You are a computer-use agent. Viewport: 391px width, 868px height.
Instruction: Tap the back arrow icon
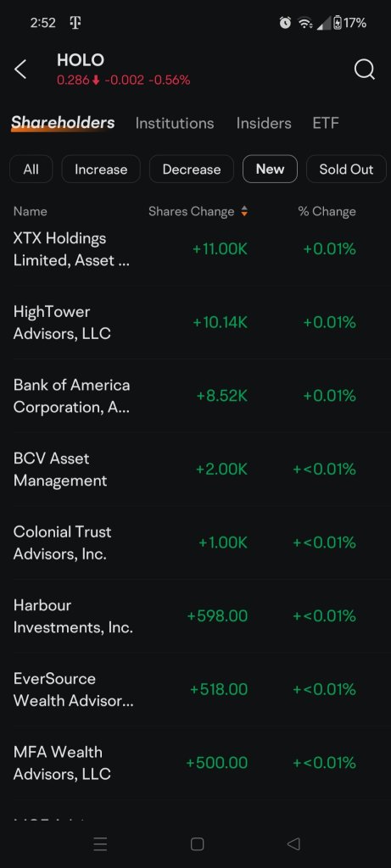tap(20, 70)
